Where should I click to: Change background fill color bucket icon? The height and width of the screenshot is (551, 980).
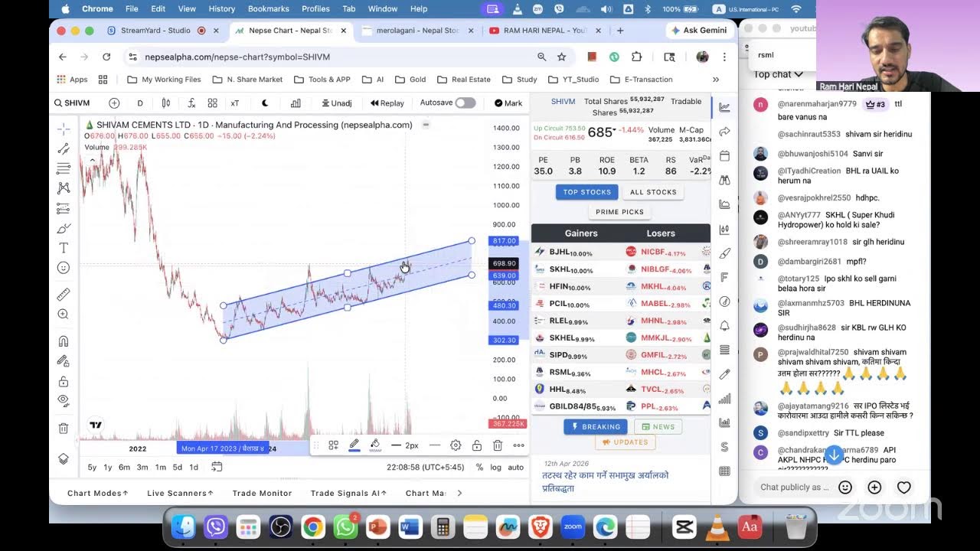coord(375,445)
